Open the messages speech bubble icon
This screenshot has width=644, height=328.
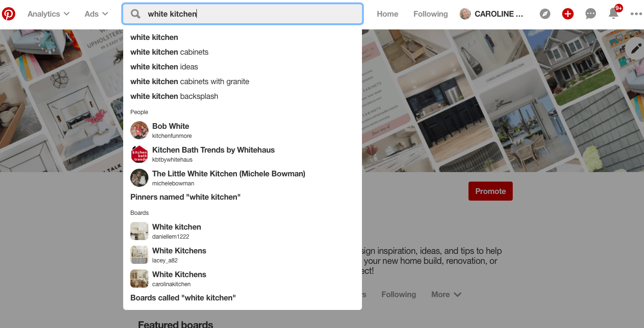tap(591, 14)
